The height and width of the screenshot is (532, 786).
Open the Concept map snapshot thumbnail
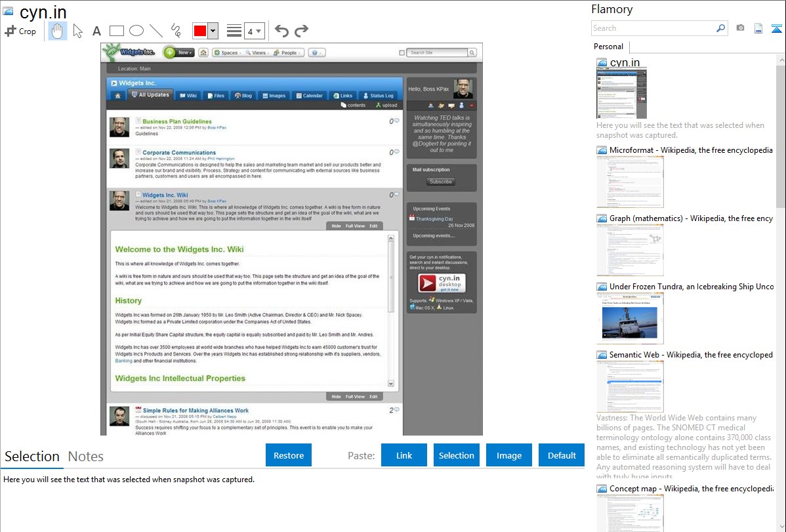(630, 513)
